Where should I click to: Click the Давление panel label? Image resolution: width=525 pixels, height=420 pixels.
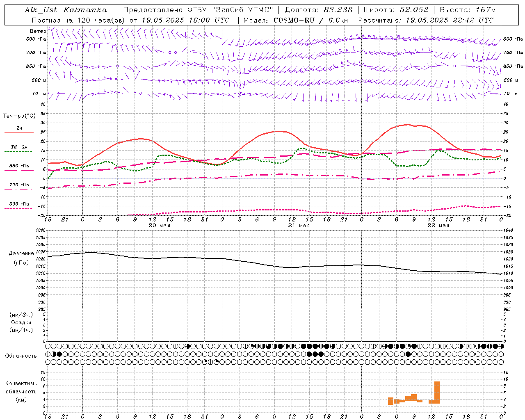[x=21, y=253]
